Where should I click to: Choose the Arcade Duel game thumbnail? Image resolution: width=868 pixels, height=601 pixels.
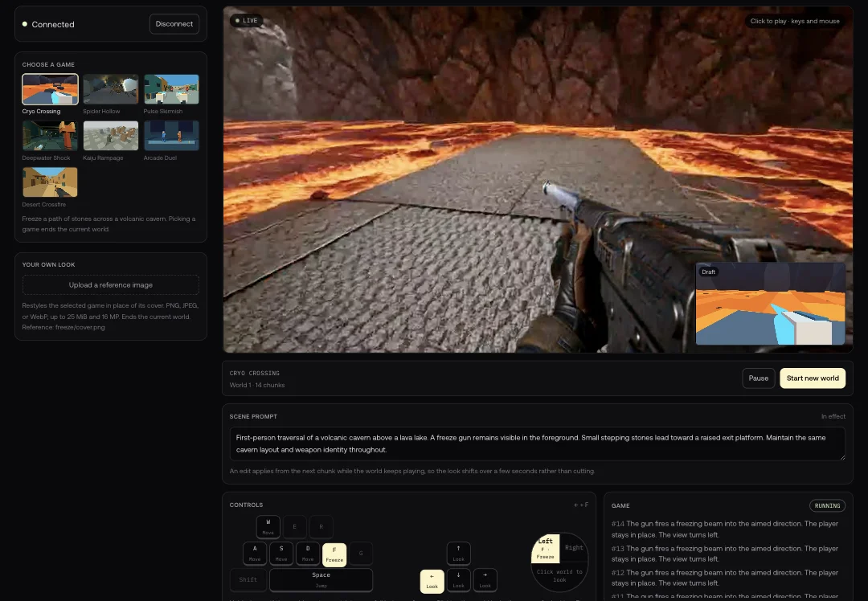coord(171,136)
